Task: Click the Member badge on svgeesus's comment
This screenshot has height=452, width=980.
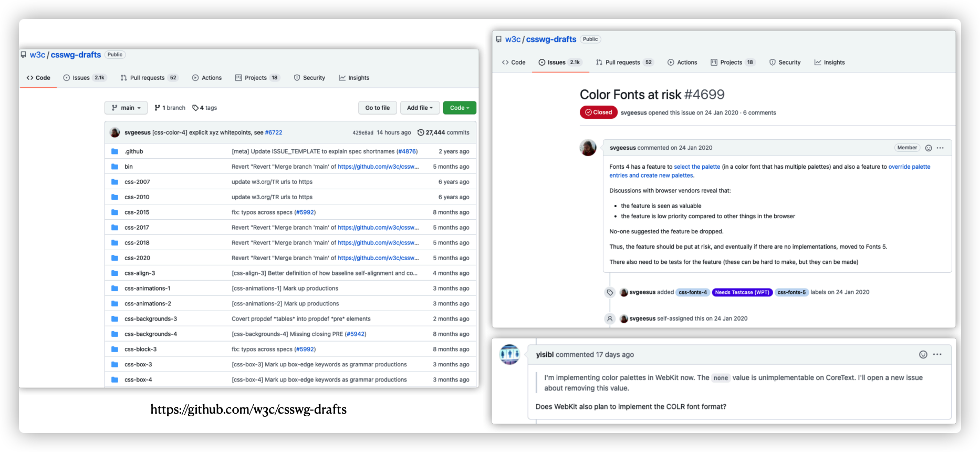Action: (x=907, y=148)
